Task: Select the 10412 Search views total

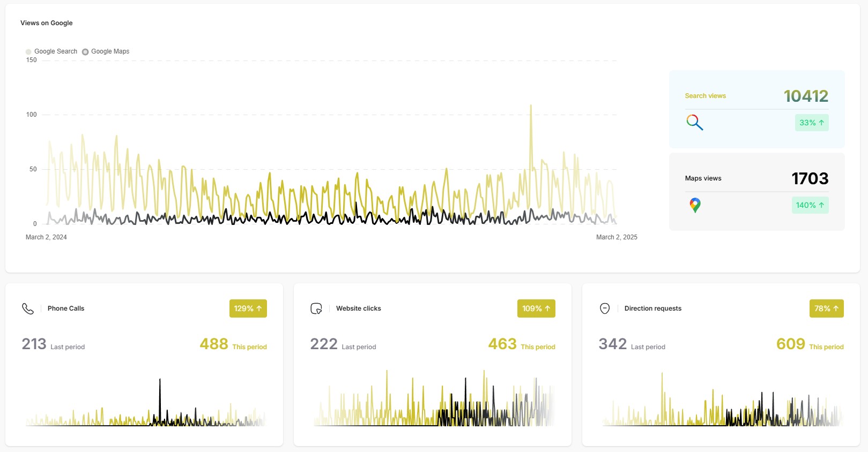Action: coord(806,96)
